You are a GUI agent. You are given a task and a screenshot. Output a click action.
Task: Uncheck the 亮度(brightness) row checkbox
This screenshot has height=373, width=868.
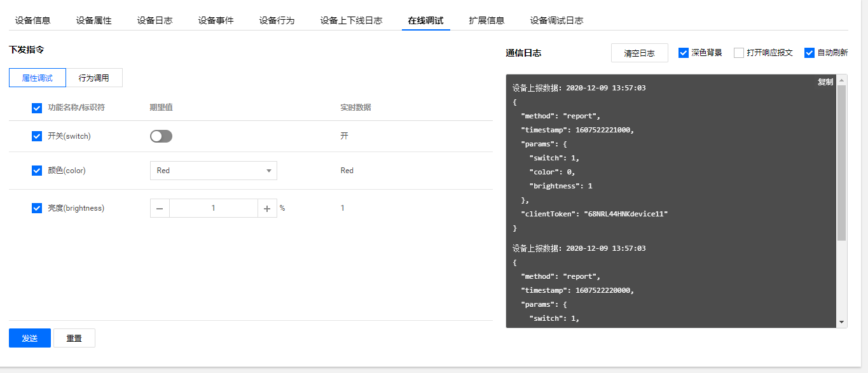pyautogui.click(x=37, y=208)
